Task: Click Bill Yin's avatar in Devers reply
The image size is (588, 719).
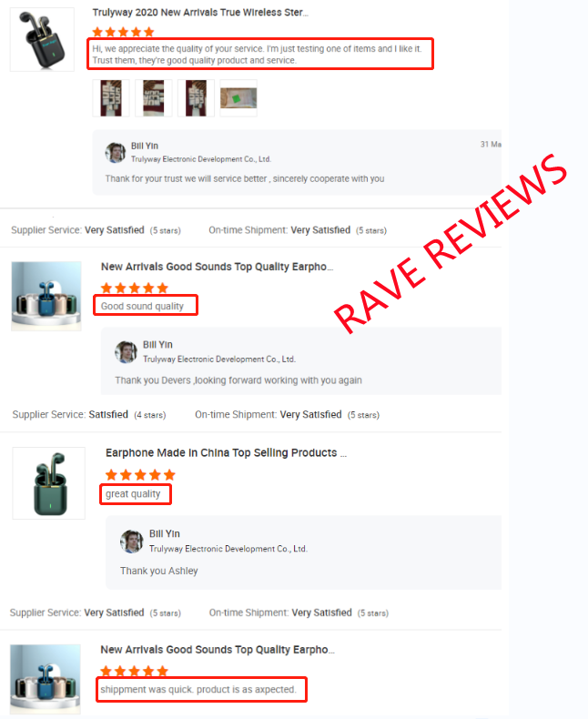Action: click(x=126, y=352)
